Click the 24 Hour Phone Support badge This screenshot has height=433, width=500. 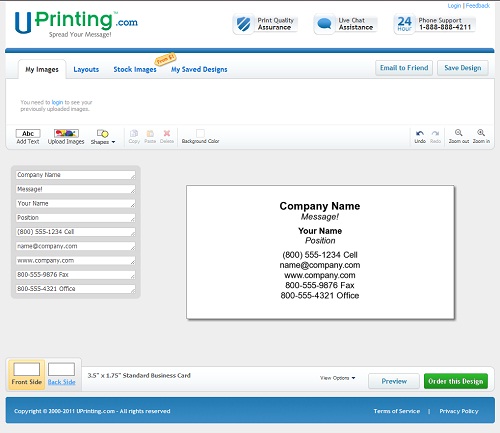[404, 24]
